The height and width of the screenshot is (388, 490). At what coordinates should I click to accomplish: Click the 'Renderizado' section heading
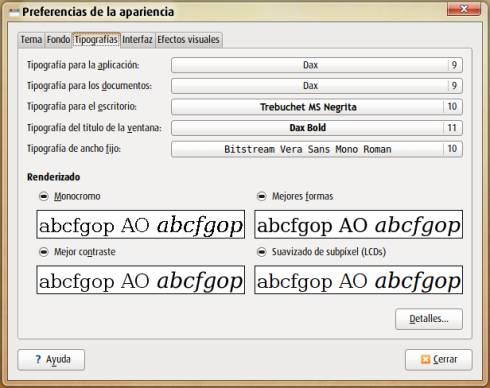pyautogui.click(x=53, y=177)
